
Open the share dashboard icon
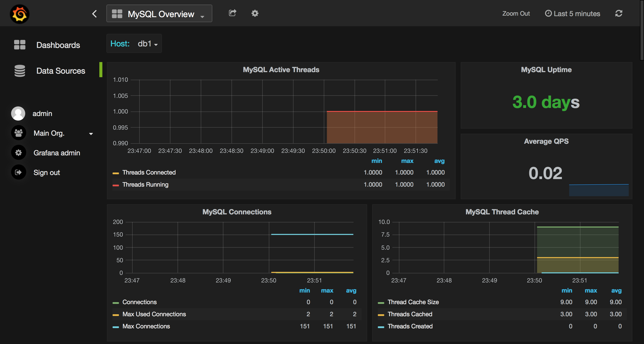pos(232,13)
